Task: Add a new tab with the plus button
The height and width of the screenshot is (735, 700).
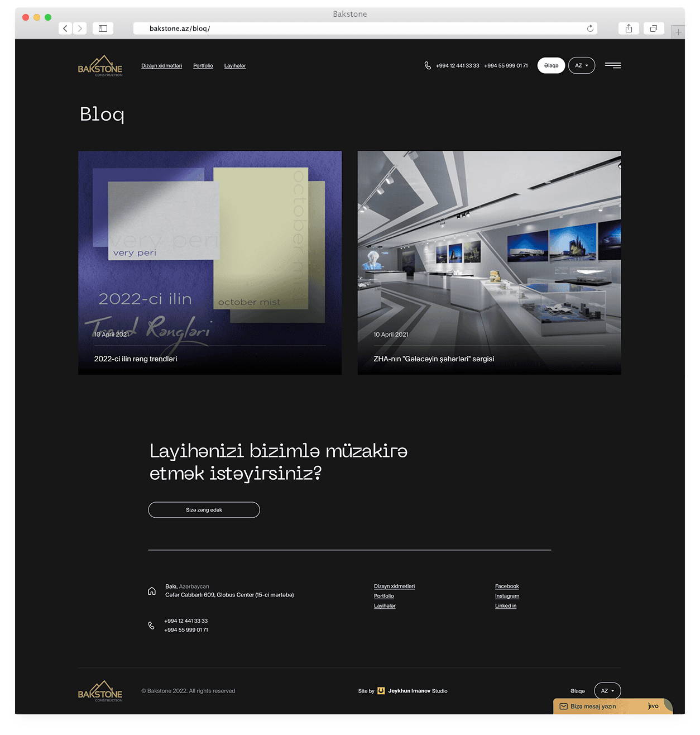Action: click(x=678, y=32)
